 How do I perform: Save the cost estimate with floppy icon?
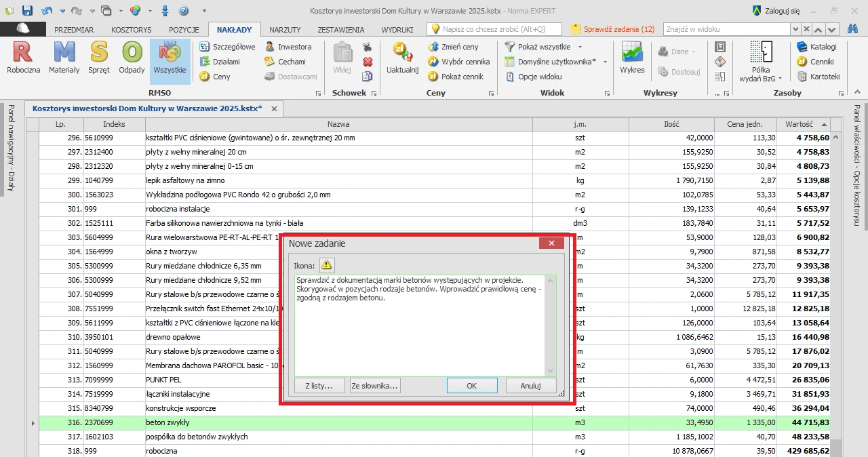27,11
